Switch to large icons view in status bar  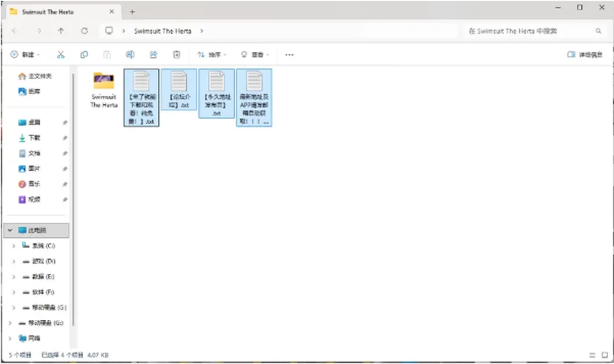tap(604, 355)
